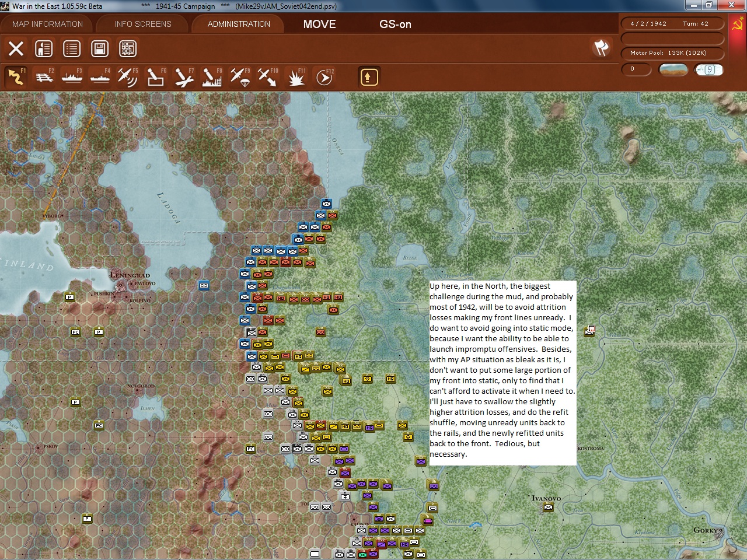This screenshot has height=560, width=747.
Task: Click the Turn: 42 indicator
Action: coord(696,24)
